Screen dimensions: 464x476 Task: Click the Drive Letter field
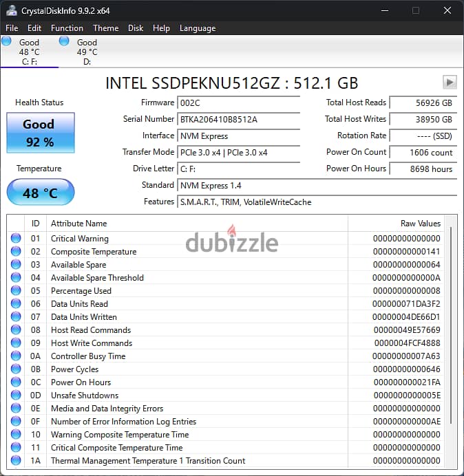pos(238,169)
